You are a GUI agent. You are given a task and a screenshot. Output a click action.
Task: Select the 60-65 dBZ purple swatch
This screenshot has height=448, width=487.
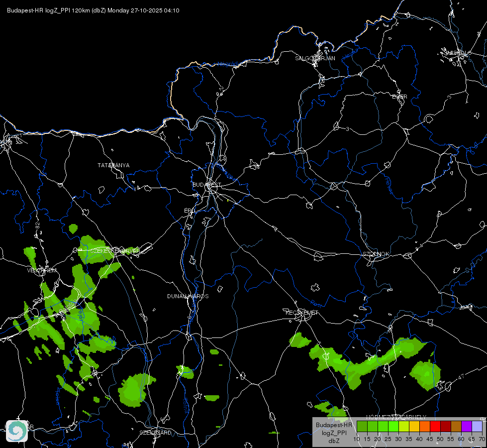click(x=467, y=426)
